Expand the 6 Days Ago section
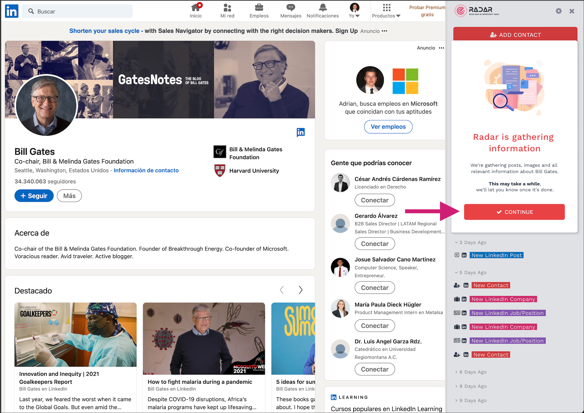584x413 pixels. click(471, 372)
